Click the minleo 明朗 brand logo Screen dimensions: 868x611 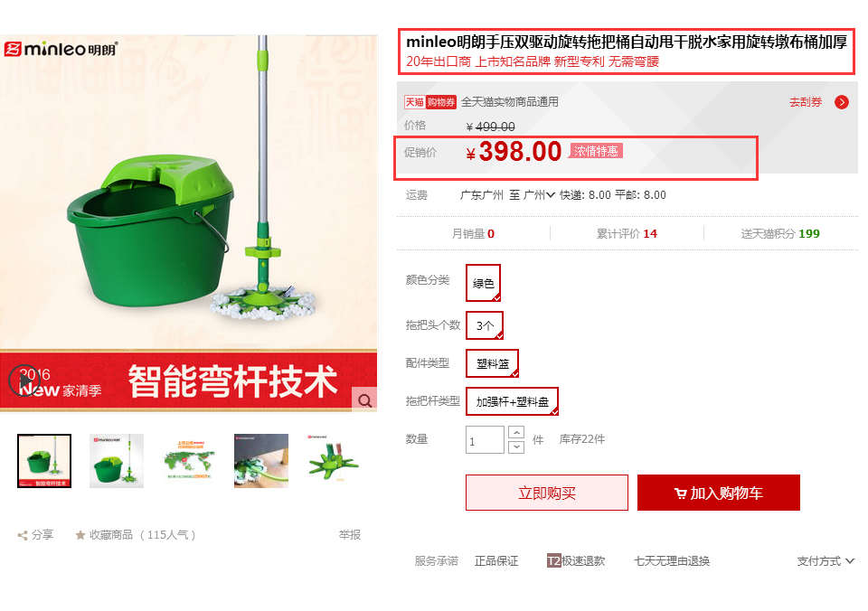click(x=61, y=49)
